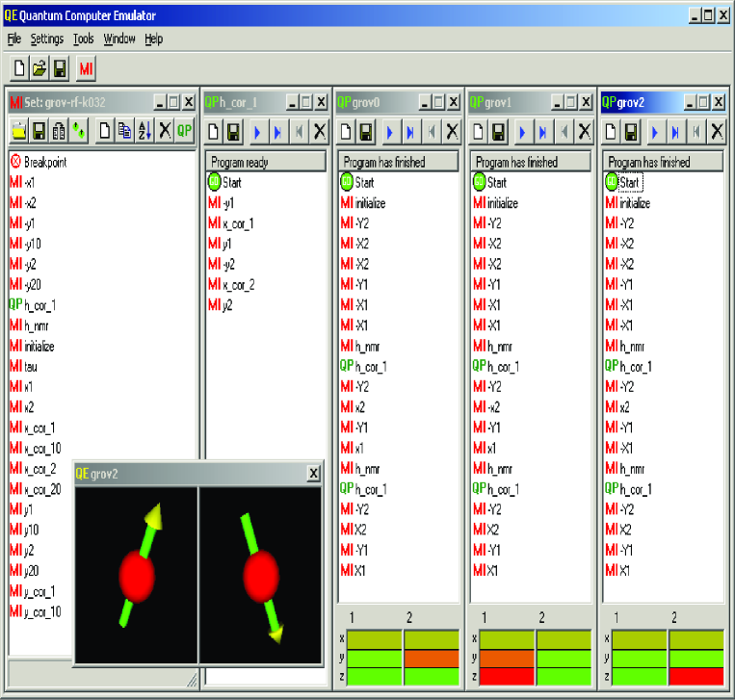
Task: Open the Window menu
Action: pyautogui.click(x=119, y=39)
